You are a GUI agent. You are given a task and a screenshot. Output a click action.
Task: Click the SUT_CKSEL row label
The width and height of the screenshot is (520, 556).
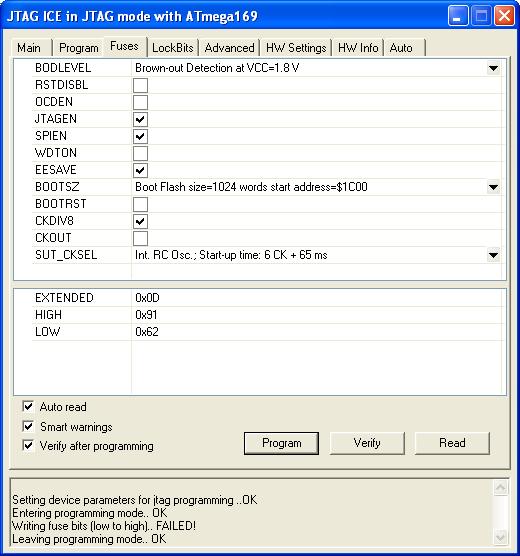(66, 255)
